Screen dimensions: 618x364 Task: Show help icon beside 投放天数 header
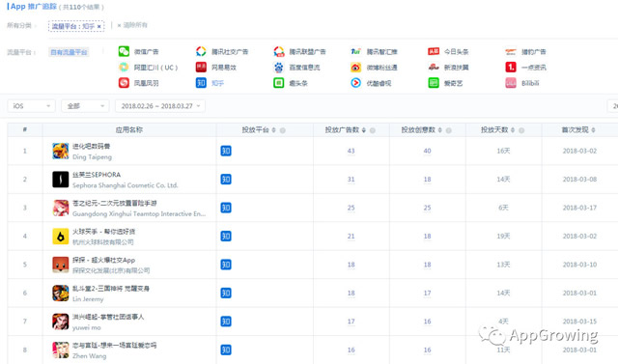[521, 130]
